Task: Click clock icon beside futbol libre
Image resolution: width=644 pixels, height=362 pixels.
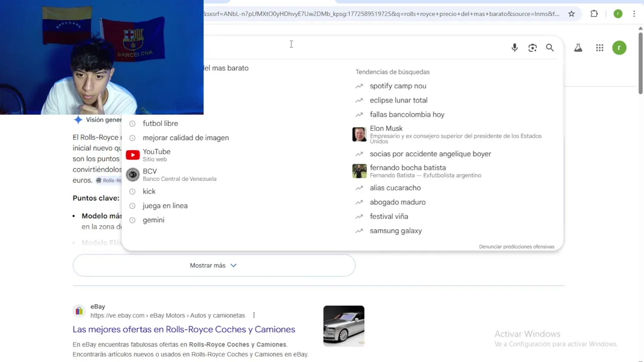Action: pos(133,124)
